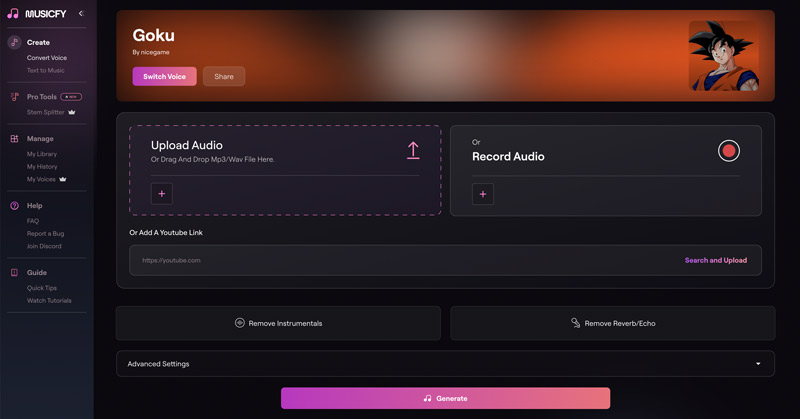
Task: Click the Guide heading in the sidebar
Action: point(37,273)
